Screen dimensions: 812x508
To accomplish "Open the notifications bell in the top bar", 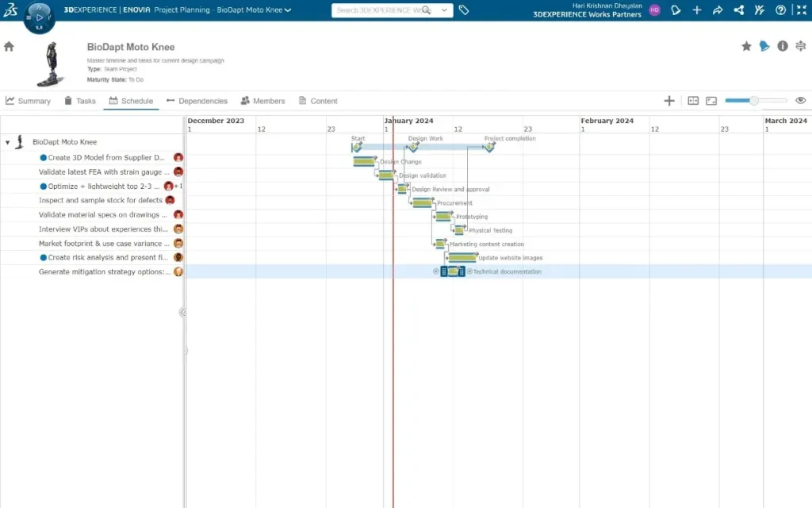I will [676, 10].
